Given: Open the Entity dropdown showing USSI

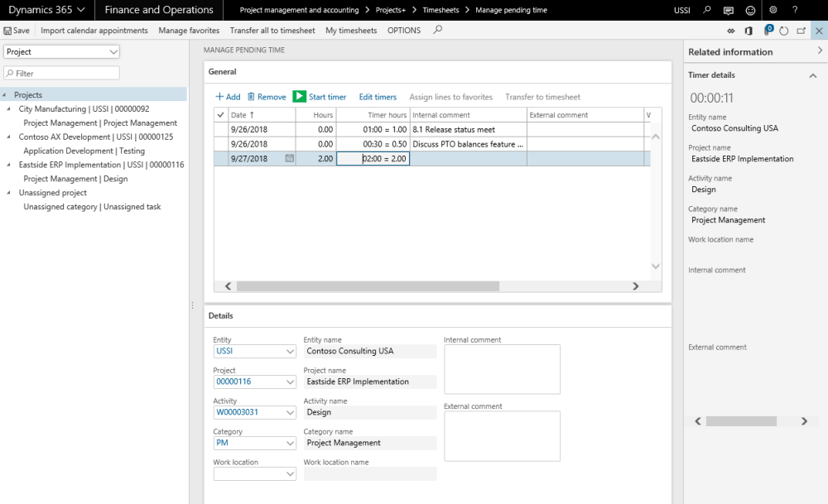Looking at the screenshot, I should pyautogui.click(x=290, y=352).
